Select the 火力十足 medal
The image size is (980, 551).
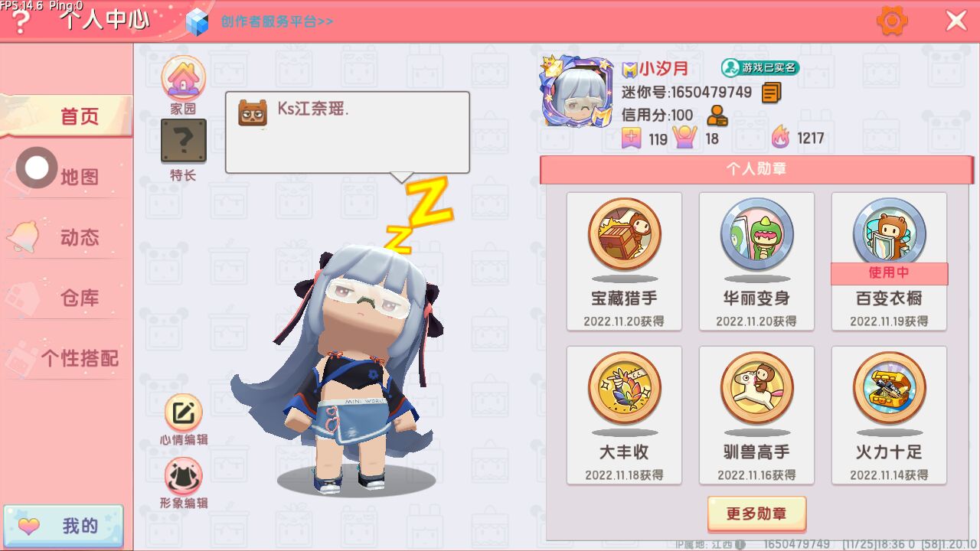click(889, 416)
